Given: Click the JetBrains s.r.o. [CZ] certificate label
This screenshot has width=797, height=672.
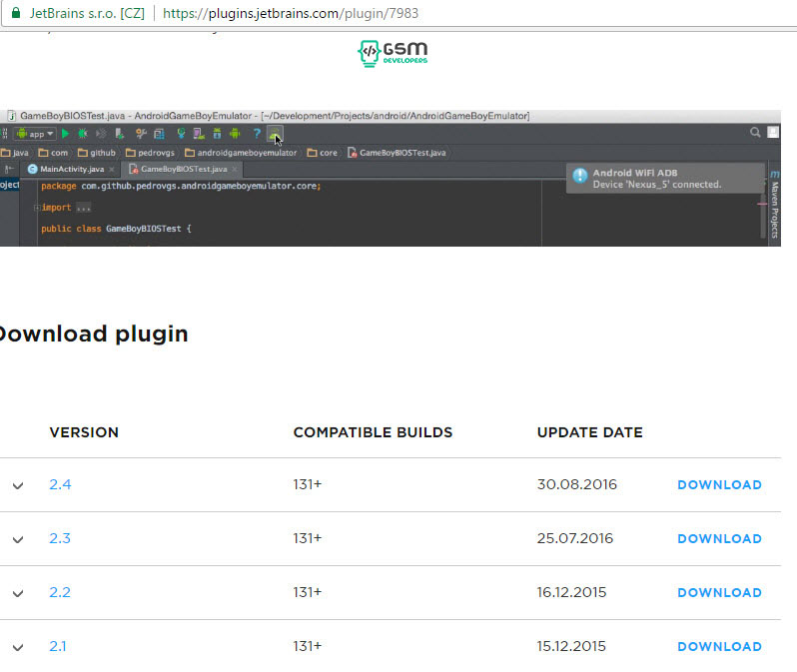Looking at the screenshot, I should pos(87,13).
